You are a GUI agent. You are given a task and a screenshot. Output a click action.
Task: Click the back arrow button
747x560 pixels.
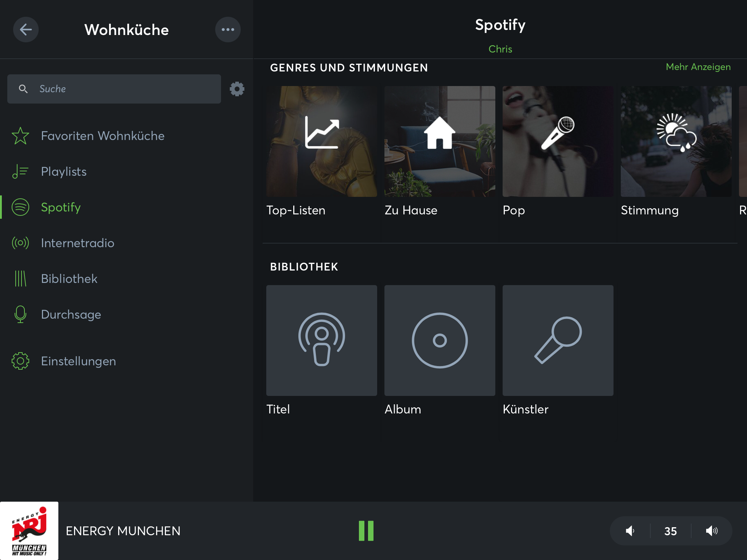point(26,30)
